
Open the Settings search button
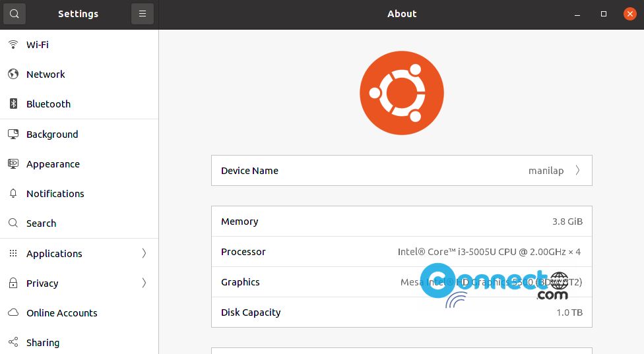click(x=15, y=14)
